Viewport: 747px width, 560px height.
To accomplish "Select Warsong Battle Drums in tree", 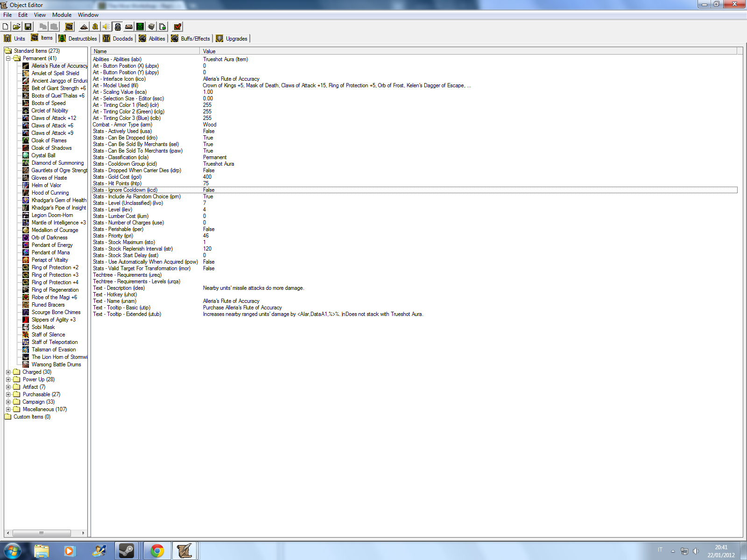I will [x=56, y=364].
